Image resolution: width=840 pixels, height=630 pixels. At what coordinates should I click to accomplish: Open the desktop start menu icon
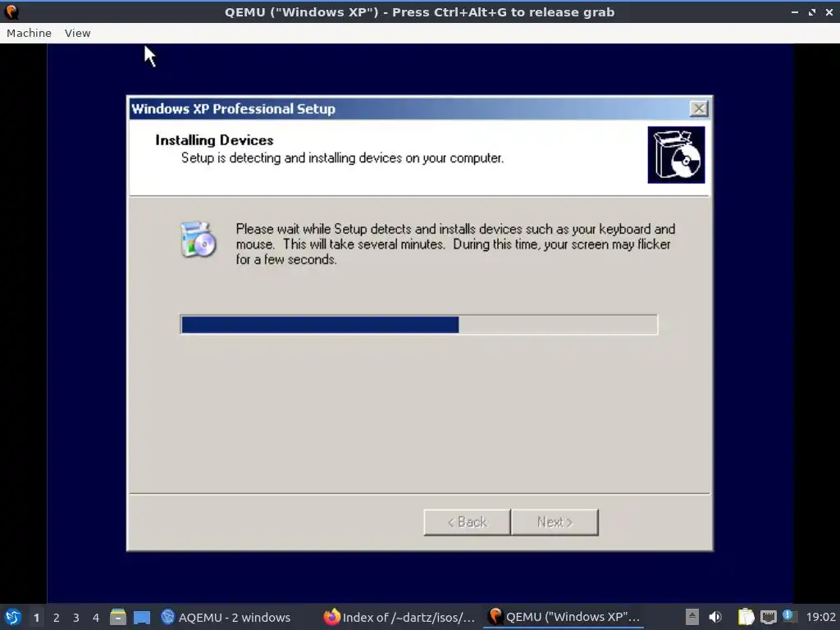[x=13, y=617]
